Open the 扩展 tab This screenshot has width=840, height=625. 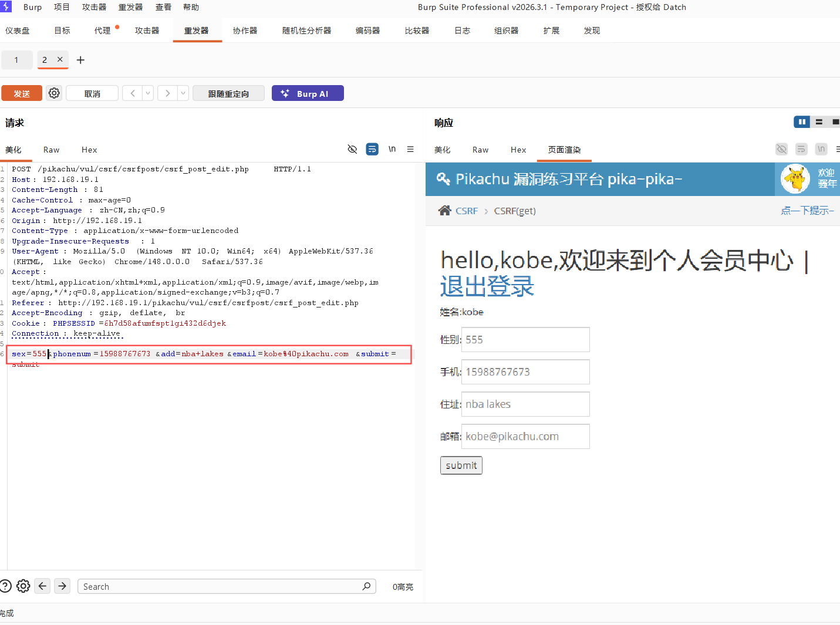click(552, 31)
